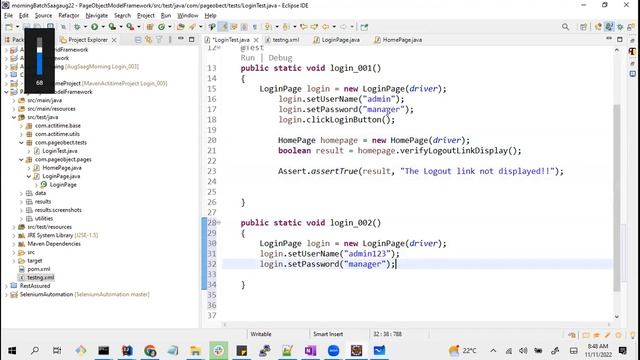
Task: Click the New Java Package icon
Action: 150,27
